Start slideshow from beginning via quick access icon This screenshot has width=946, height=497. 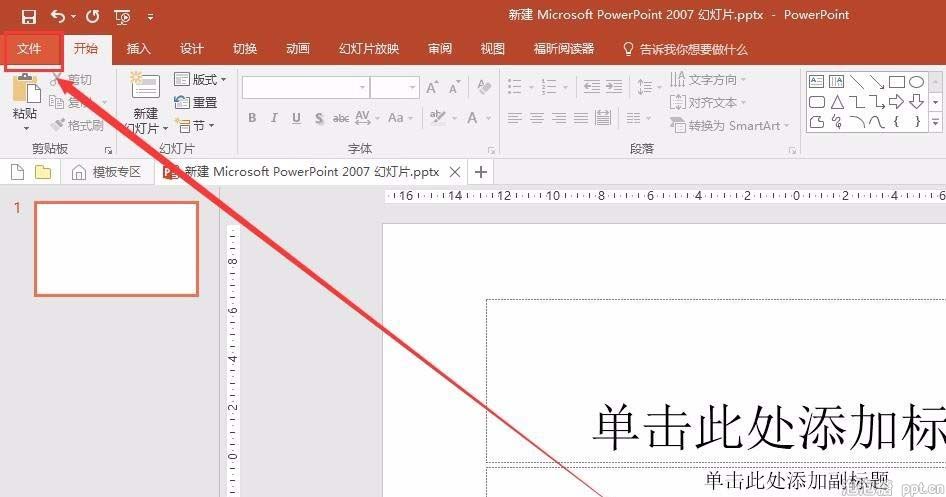pyautogui.click(x=122, y=16)
